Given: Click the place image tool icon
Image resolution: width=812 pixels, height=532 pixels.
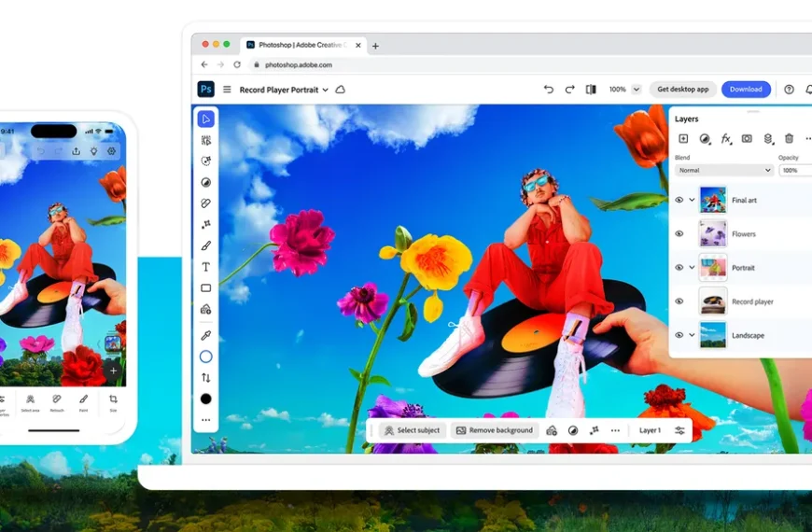Looking at the screenshot, I should coord(205,309).
